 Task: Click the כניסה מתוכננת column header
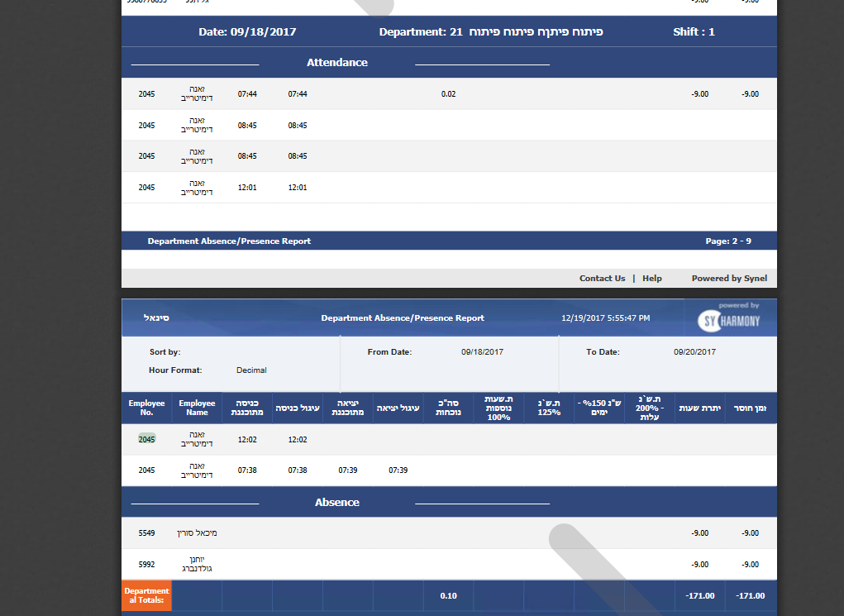pos(247,408)
